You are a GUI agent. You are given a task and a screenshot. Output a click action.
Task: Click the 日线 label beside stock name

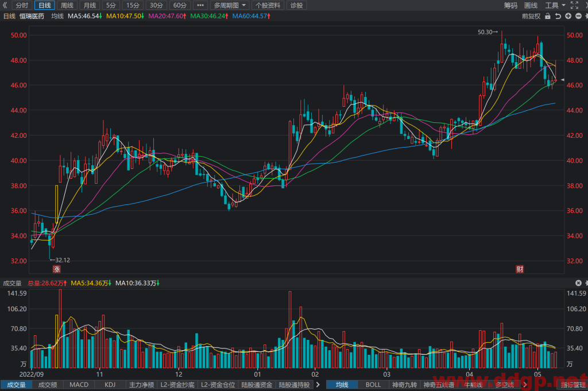pos(9,16)
